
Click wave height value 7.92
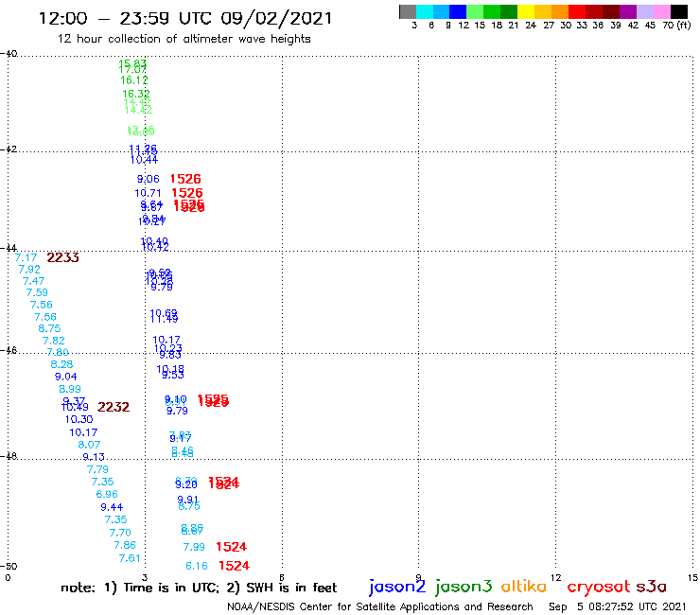(x=29, y=270)
